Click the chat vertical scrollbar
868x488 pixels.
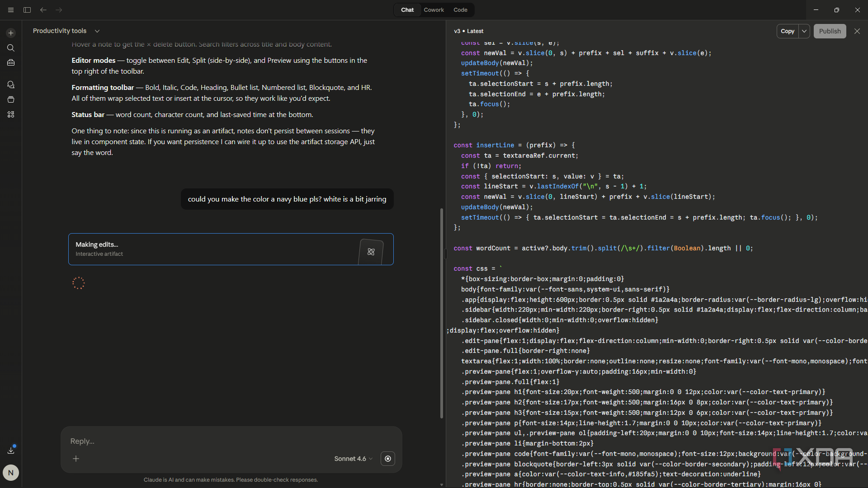[x=442, y=313]
